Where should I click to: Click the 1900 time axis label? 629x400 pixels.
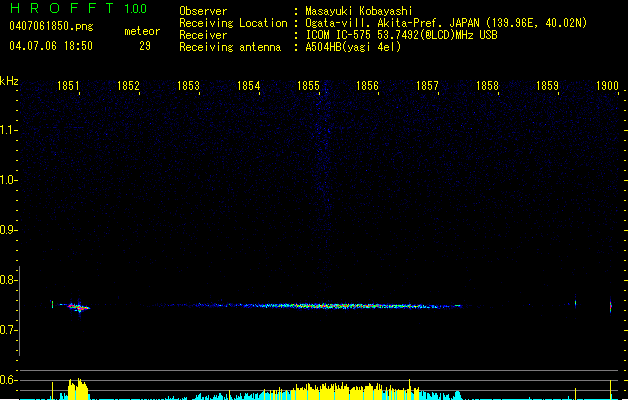tap(607, 85)
